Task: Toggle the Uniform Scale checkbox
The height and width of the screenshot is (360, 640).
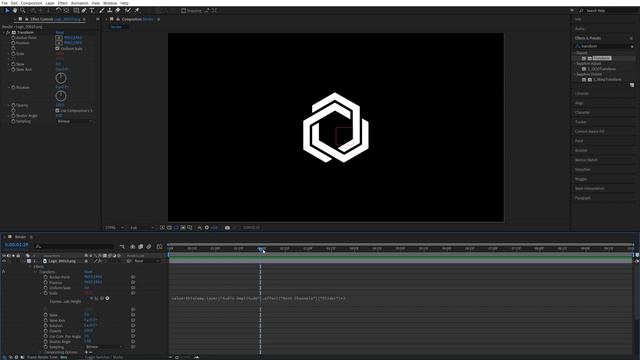Action: 58,48
